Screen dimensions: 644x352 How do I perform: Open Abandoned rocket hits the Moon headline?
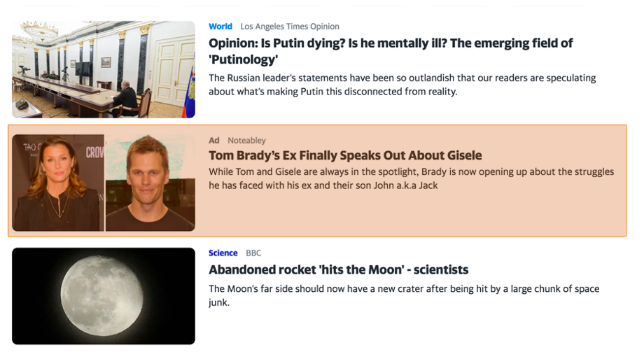[338, 270]
